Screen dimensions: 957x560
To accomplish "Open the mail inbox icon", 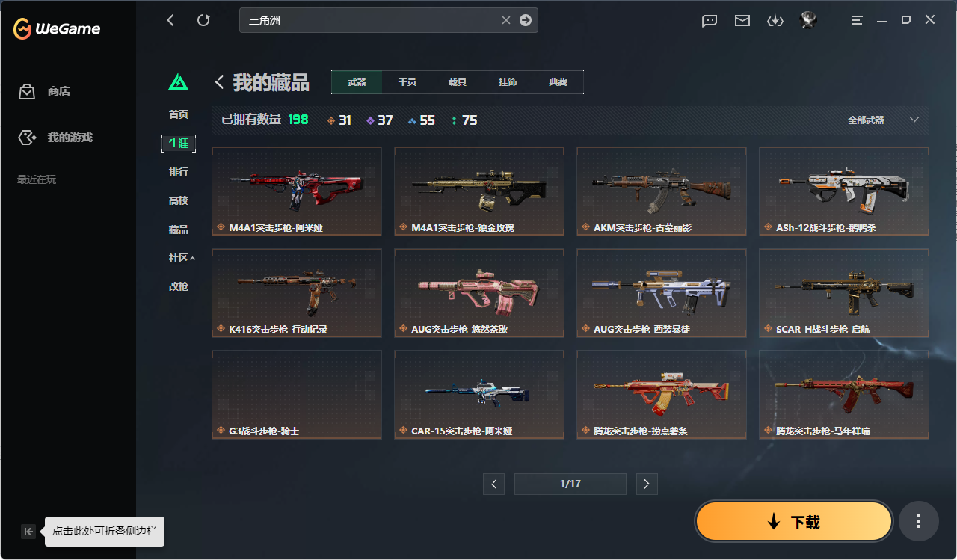I will 742,21.
